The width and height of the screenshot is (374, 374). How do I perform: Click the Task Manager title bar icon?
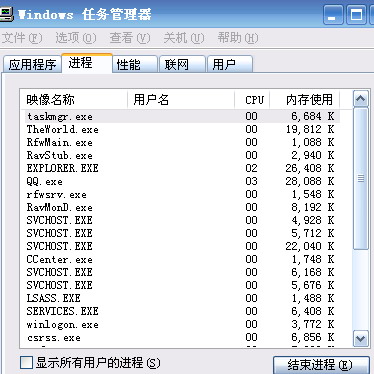click(x=6, y=14)
